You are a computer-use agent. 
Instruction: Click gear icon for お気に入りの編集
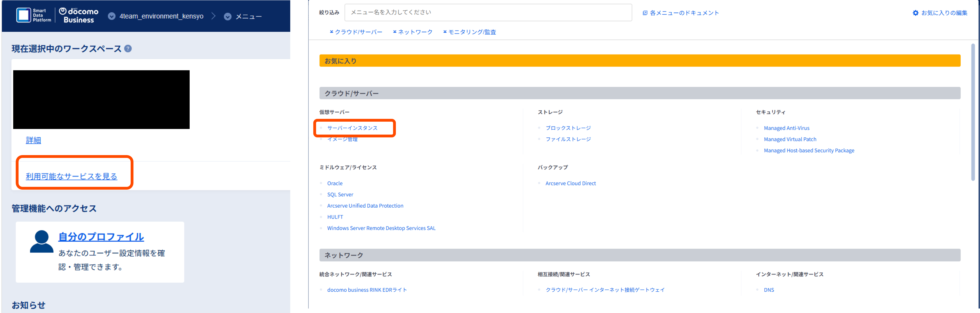(915, 13)
